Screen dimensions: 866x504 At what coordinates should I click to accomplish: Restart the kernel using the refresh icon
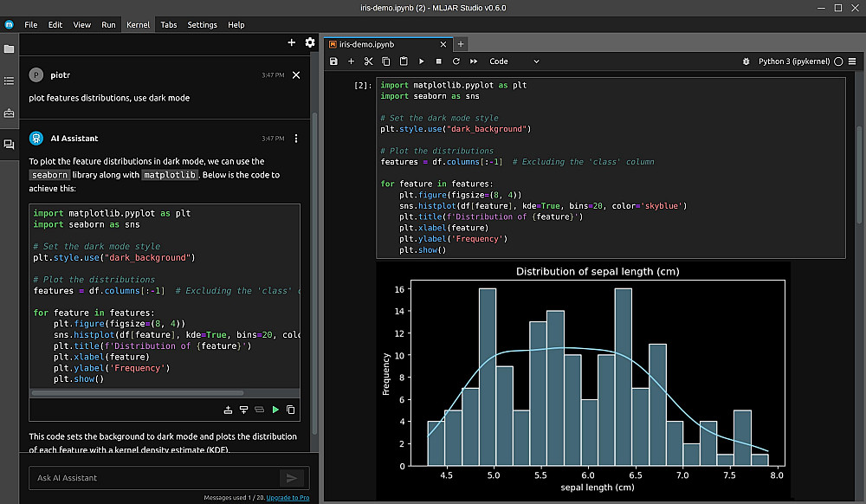tap(456, 61)
